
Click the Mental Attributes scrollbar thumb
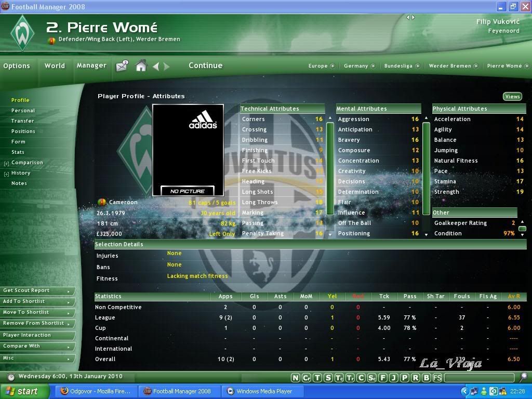[x=426, y=168]
